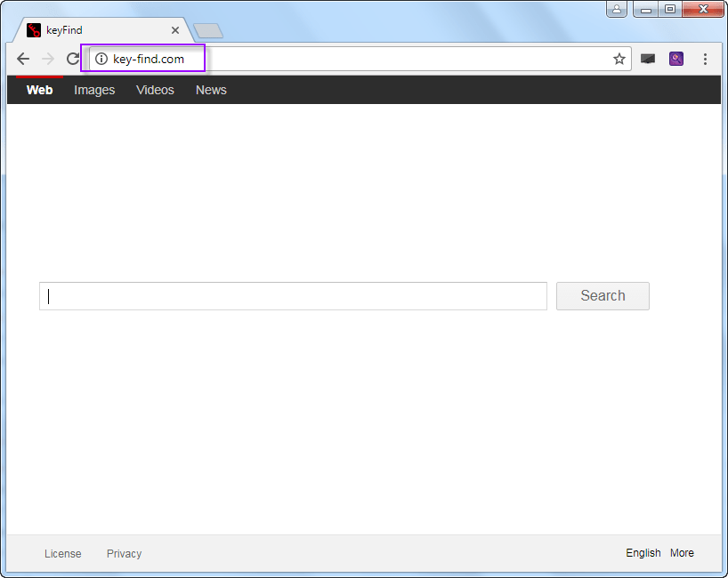Viewport: 728px width, 578px height.
Task: Click the key-find.com address bar
Action: (360, 59)
